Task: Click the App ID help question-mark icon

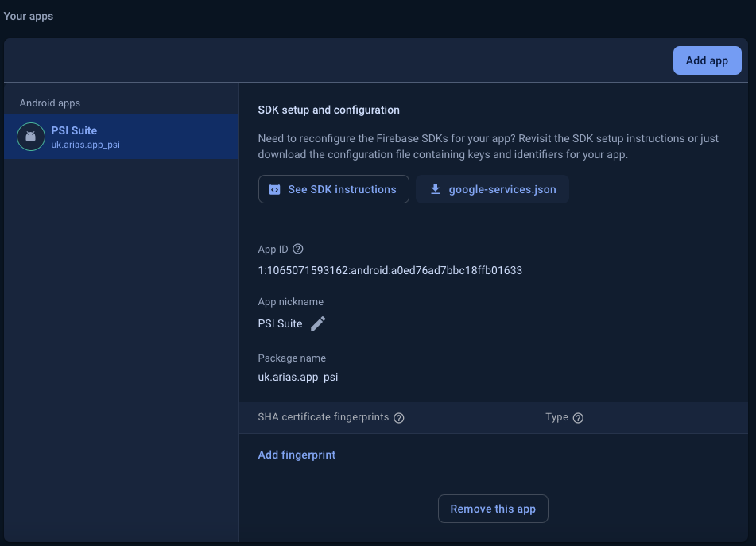Action: click(298, 249)
